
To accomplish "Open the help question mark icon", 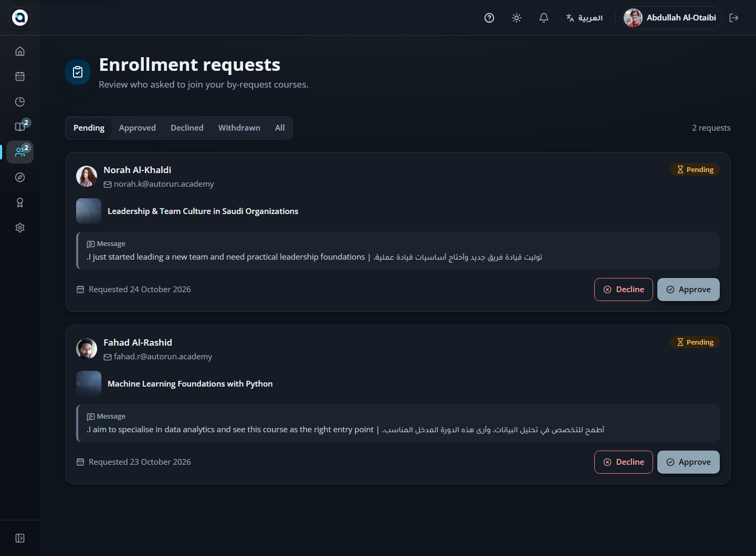I will coord(489,18).
